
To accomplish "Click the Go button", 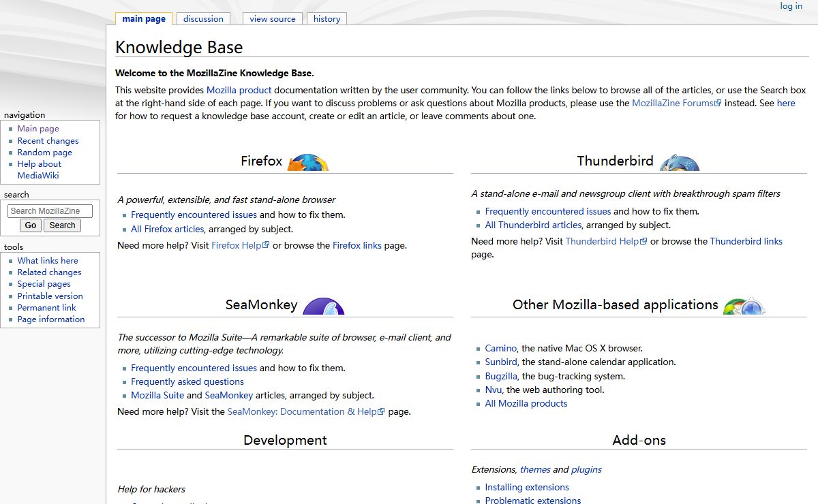I will click(x=31, y=225).
